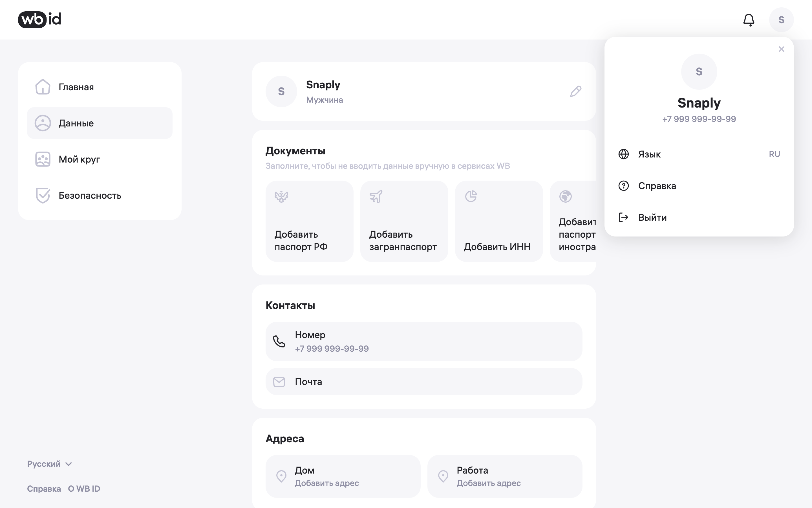Click the shield icon beside Безопасность

point(43,195)
